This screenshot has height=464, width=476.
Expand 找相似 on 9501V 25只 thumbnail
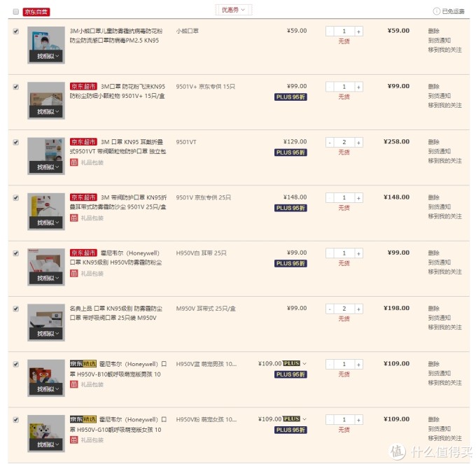(46, 223)
